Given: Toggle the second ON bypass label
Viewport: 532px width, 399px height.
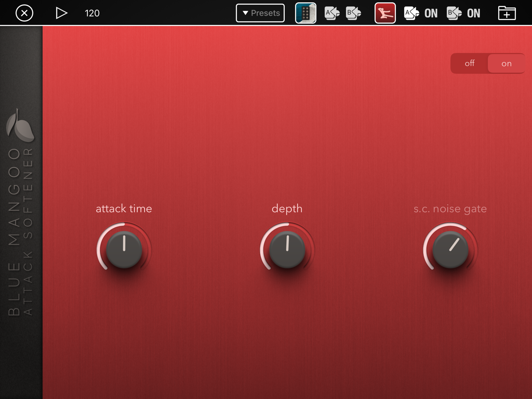Looking at the screenshot, I should pos(473,13).
